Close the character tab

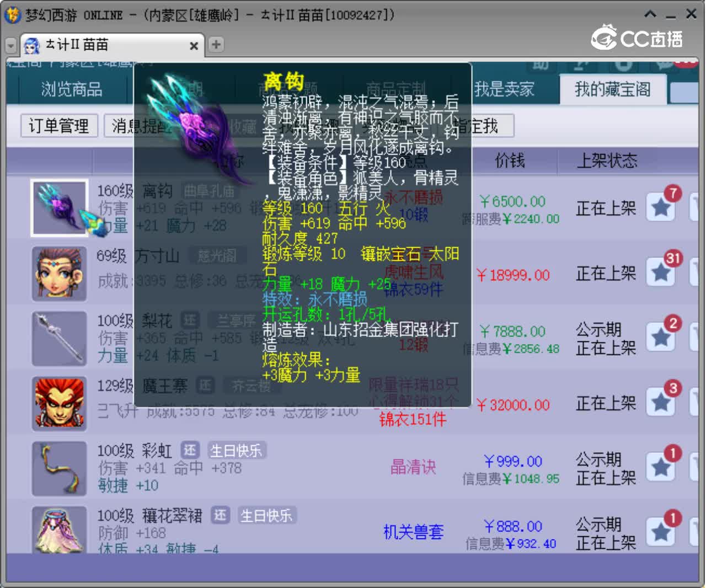[194, 46]
